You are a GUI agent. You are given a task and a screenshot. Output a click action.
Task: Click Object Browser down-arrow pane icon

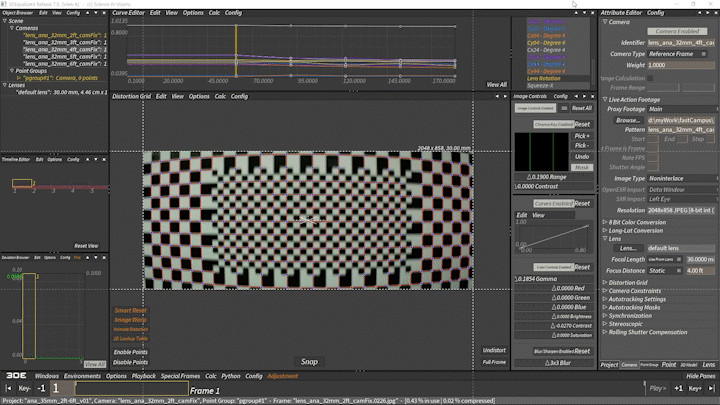point(96,13)
